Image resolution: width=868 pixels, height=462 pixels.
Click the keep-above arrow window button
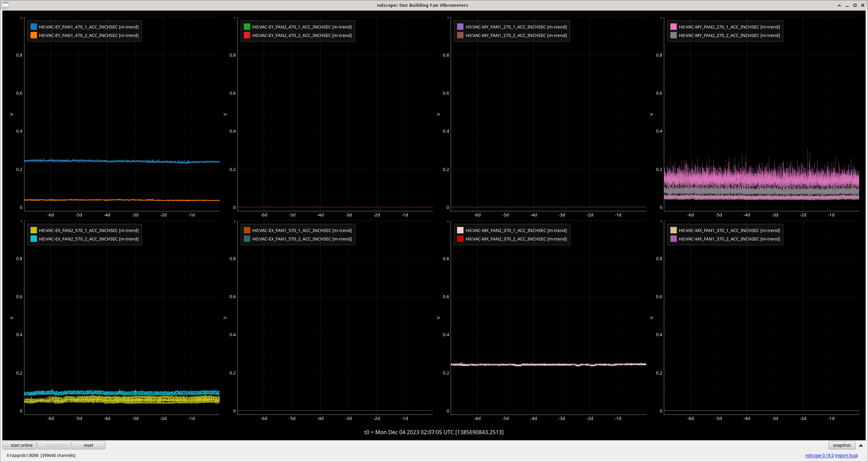839,5
